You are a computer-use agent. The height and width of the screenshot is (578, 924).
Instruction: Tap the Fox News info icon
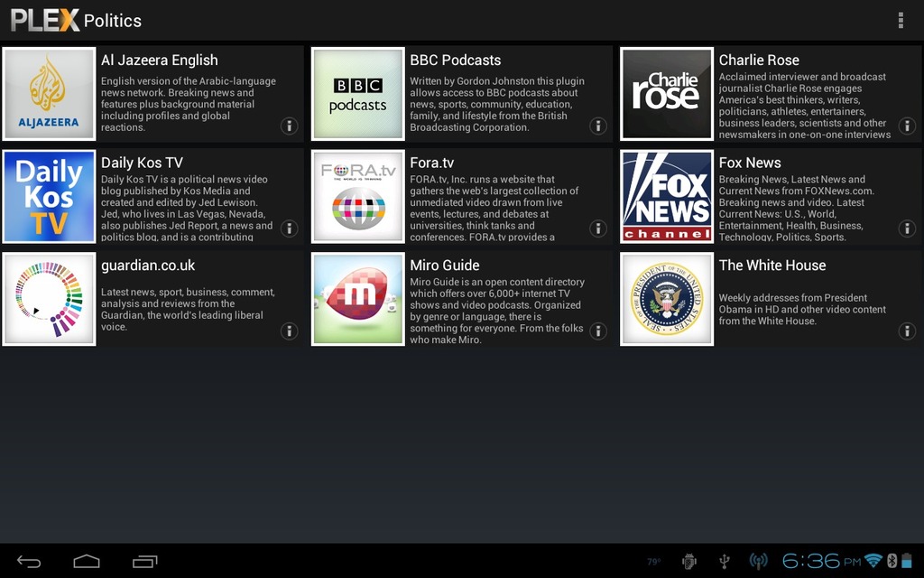(x=907, y=228)
